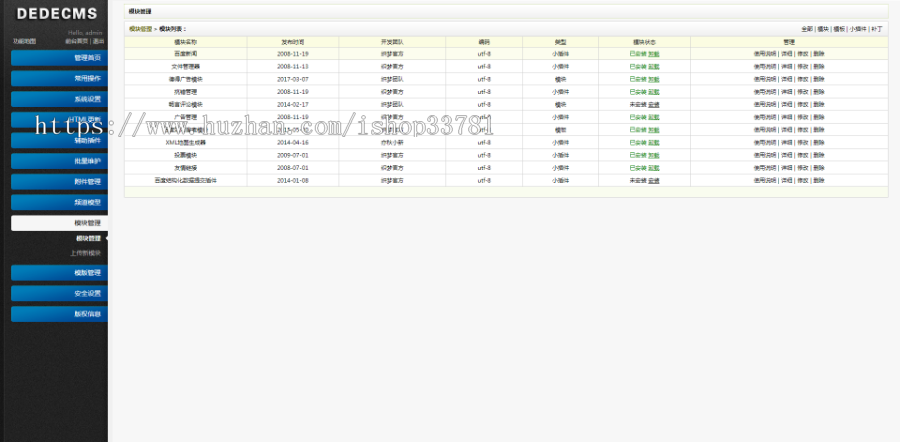Select 上传新模块 in the sidebar submenu
Image resolution: width=900 pixels, height=442 pixels.
[x=86, y=253]
